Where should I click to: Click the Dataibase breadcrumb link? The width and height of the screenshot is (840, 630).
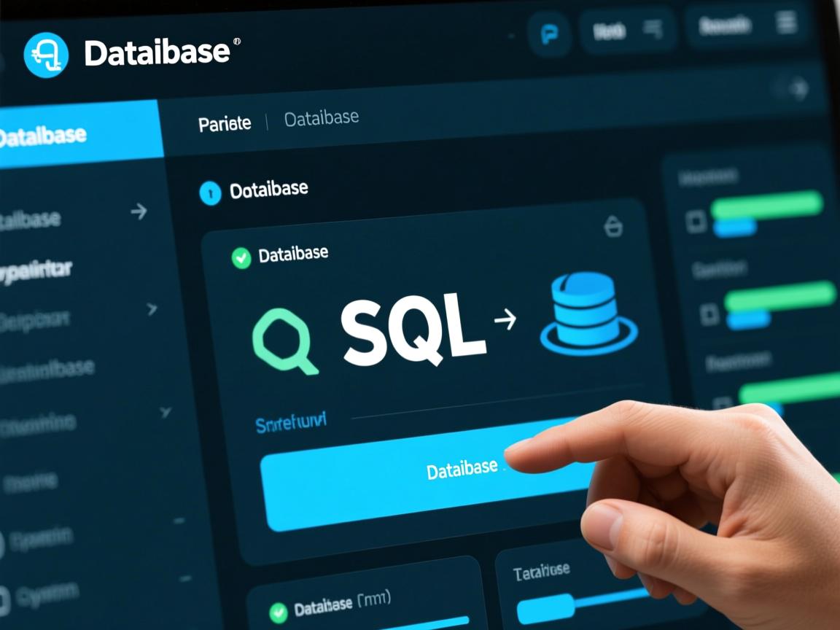(x=321, y=118)
